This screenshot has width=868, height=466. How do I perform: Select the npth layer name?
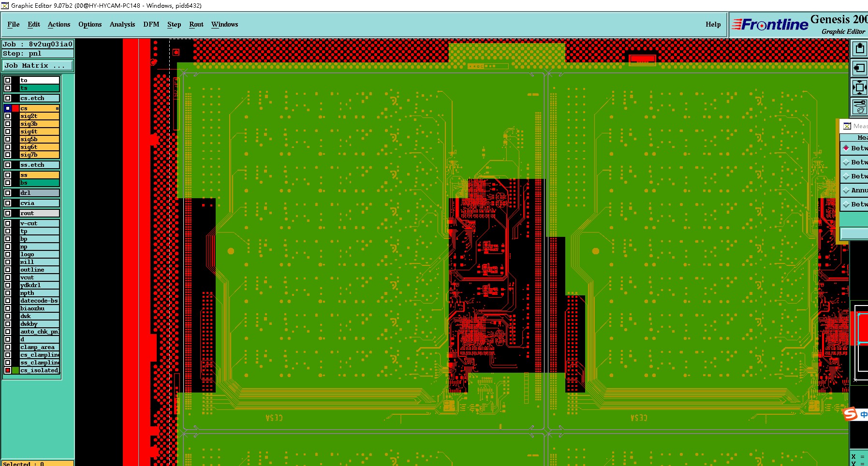pyautogui.click(x=39, y=293)
